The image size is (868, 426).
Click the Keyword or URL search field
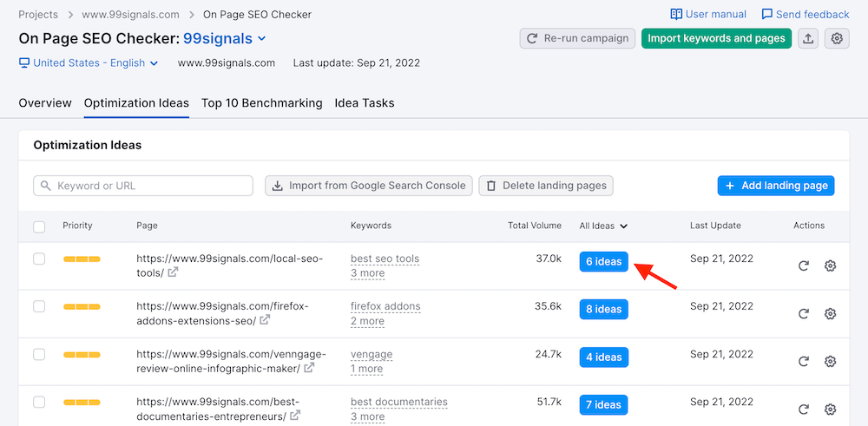pos(143,186)
